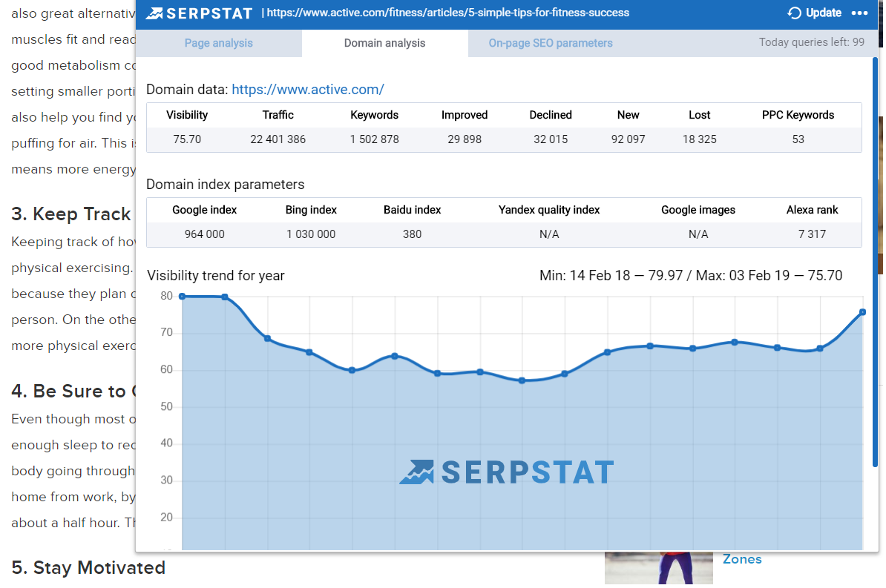This screenshot has height=588, width=886.
Task: Click the Update refresh icon
Action: (795, 13)
